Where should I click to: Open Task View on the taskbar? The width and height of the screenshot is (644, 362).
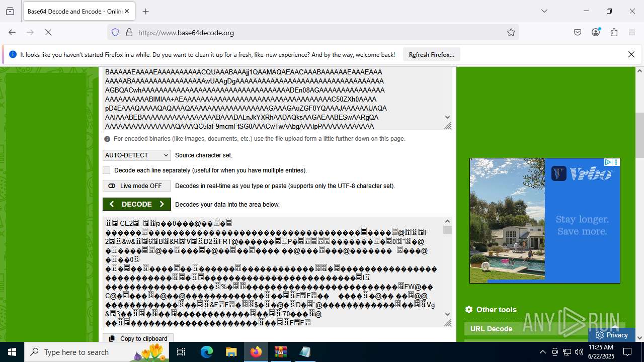click(x=182, y=352)
